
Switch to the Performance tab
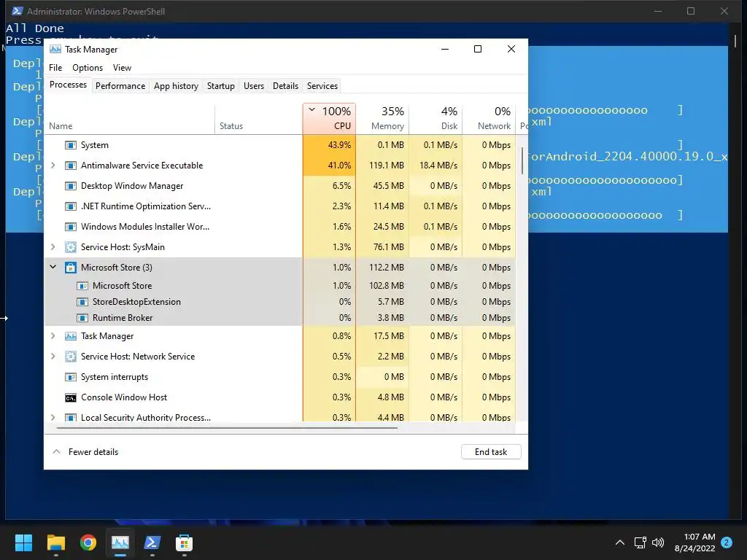(120, 86)
